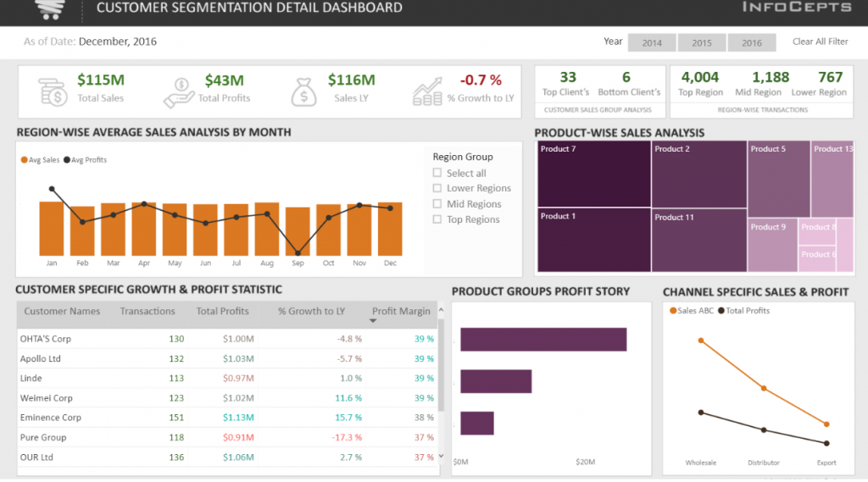Select the Product 2 treemap tile

click(x=699, y=175)
